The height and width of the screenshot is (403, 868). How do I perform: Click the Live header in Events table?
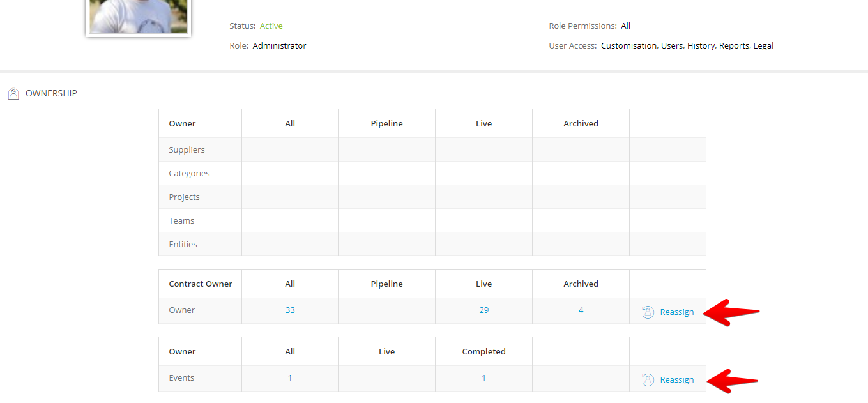(x=386, y=352)
